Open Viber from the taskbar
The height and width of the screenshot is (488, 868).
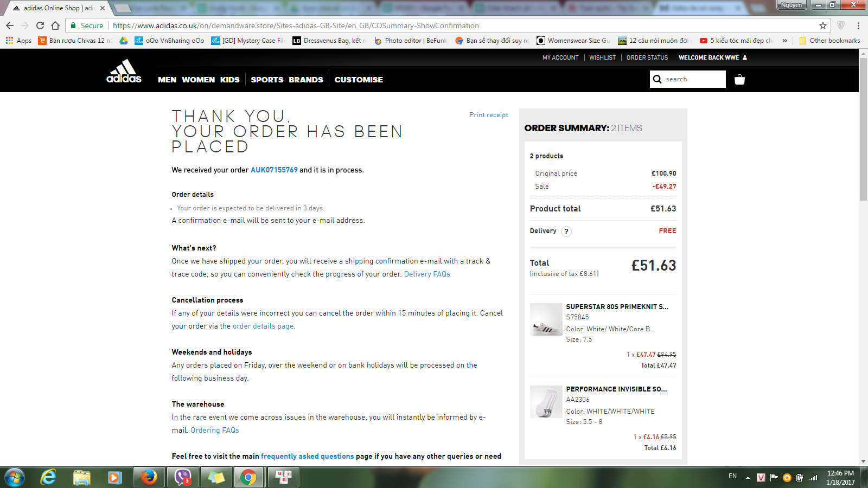(183, 477)
